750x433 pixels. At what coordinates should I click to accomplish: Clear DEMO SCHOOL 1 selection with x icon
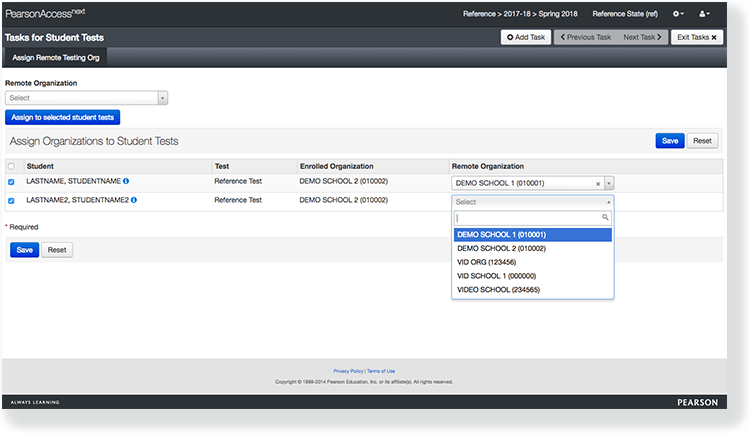(598, 184)
